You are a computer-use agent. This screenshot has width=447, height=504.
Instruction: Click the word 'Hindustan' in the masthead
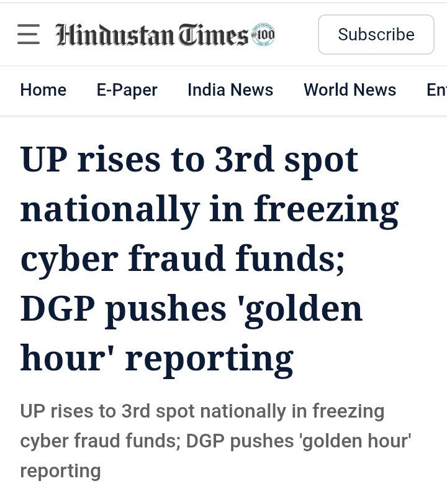click(x=112, y=35)
